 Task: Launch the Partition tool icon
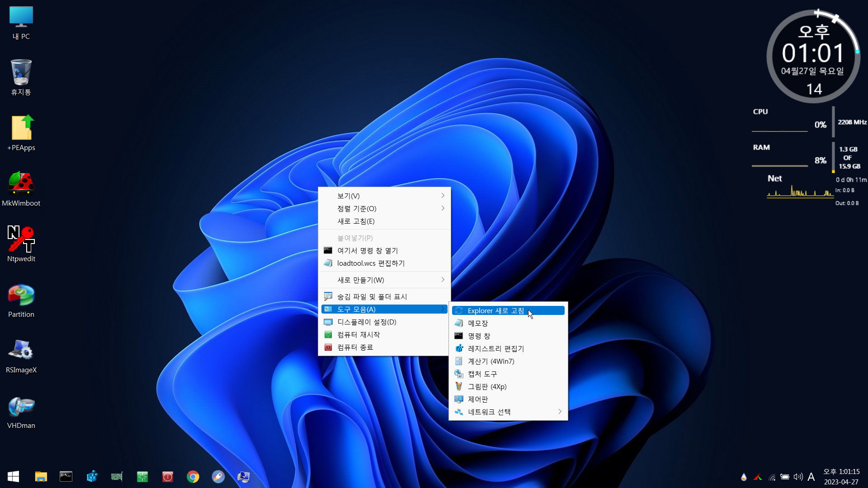21,300
